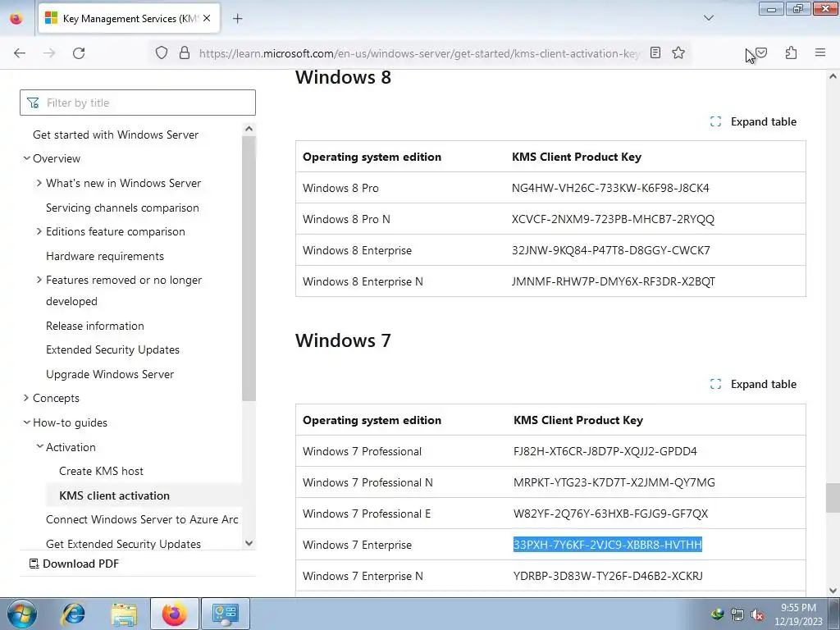Launch Internet Explorer from taskbar
Screen dimensions: 840x630
[73, 614]
